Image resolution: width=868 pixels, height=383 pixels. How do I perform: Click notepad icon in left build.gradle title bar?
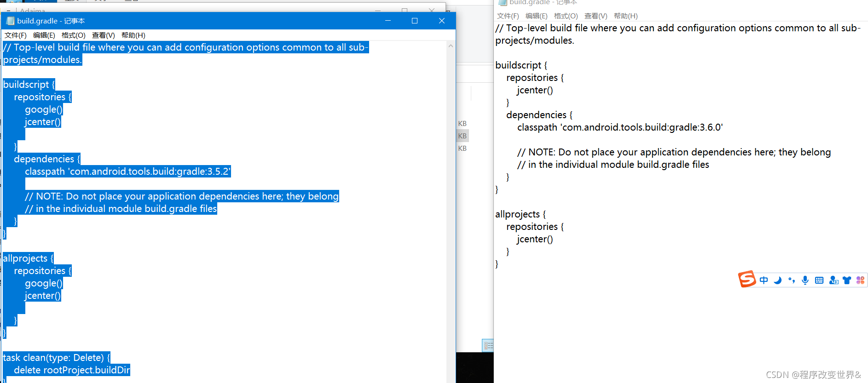click(x=10, y=21)
